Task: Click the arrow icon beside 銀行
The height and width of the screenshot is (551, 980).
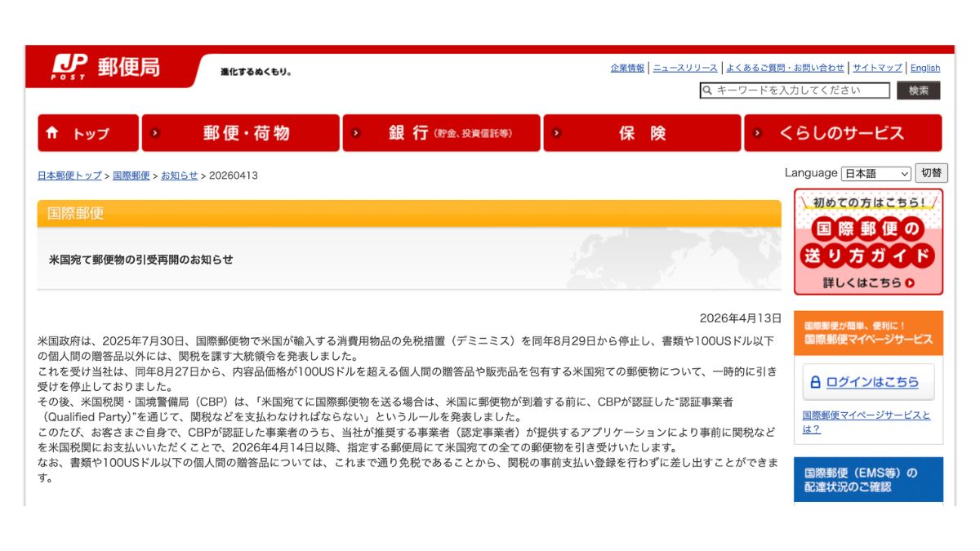Action: pyautogui.click(x=356, y=133)
